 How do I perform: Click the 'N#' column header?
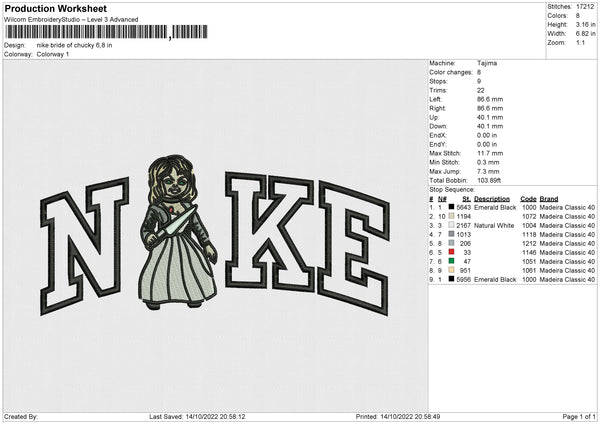tap(442, 199)
